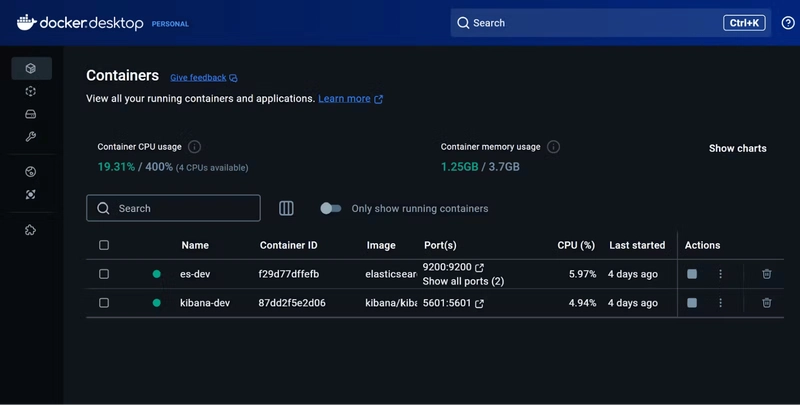Toggle Only show running containers switch
Viewport: 800px width, 405px height.
(x=331, y=209)
